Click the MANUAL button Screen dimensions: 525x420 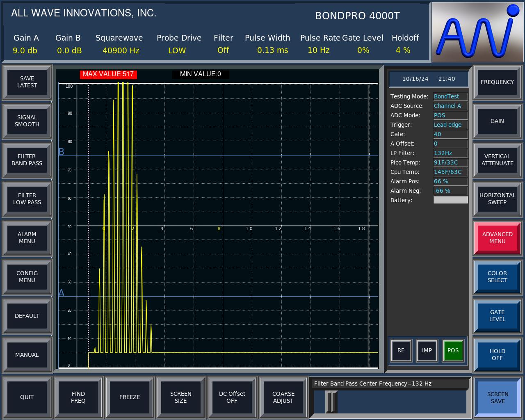27,355
